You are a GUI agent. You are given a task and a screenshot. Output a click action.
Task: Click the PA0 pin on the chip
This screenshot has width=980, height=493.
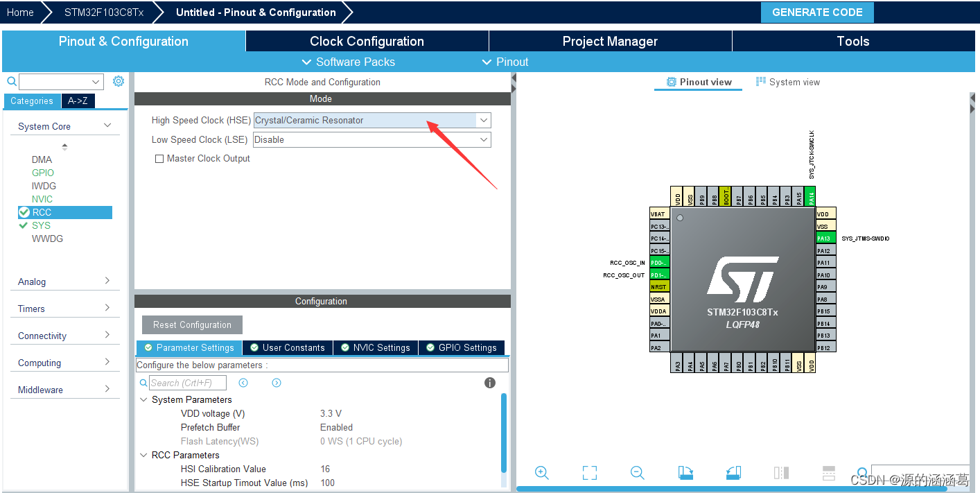(659, 324)
